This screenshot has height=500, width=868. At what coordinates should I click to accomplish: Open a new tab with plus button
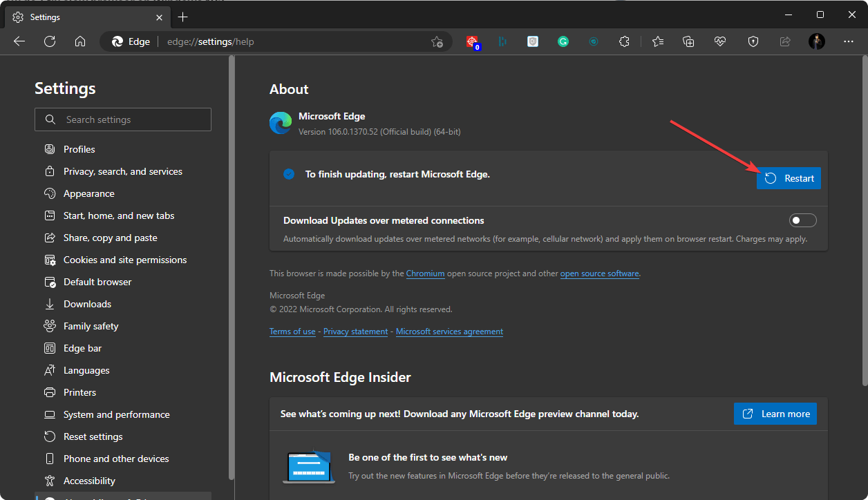click(x=182, y=17)
